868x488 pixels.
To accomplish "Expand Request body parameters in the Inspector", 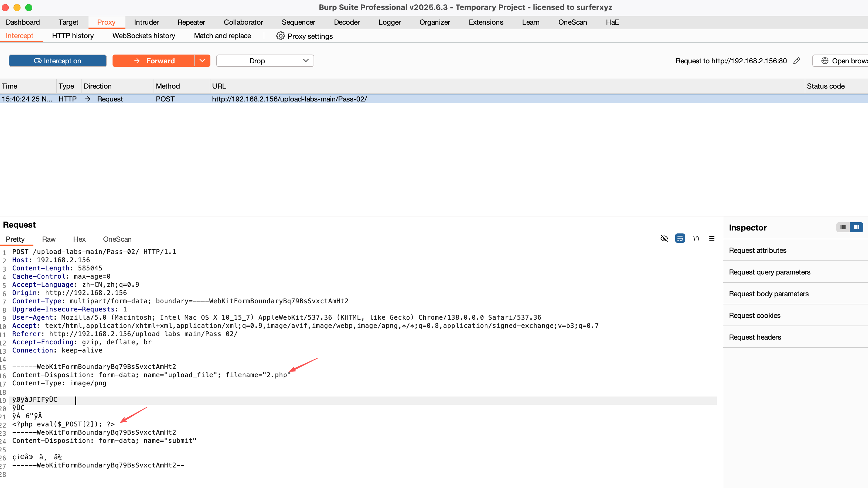I will 769,294.
